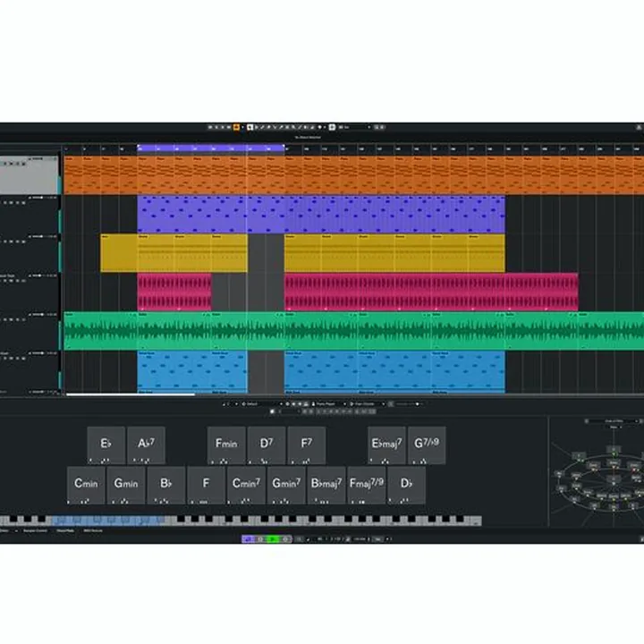Viewport: 644px width, 644px height.
Task: Trigger the Bb chord pad
Action: (x=166, y=485)
